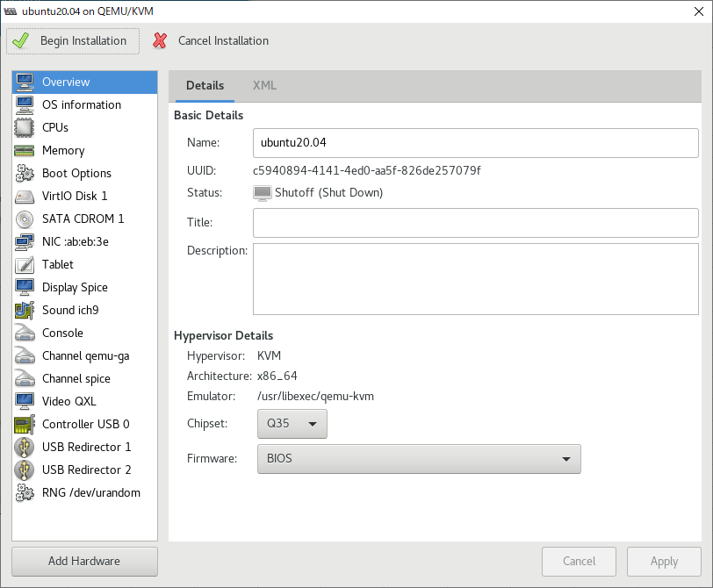Viewport: 713px width, 588px height.
Task: Click the RNG /dev/urandom gears icon
Action: (25, 492)
